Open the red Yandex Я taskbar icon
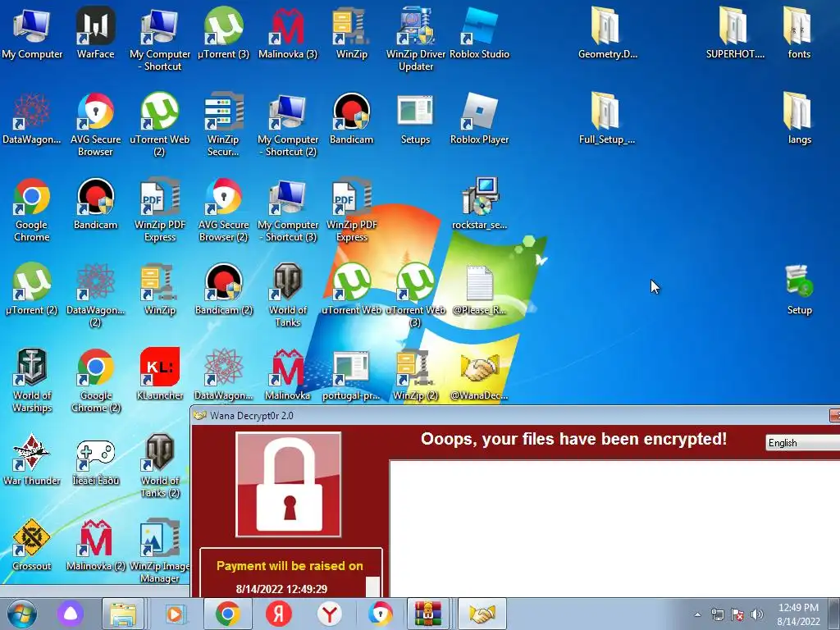The width and height of the screenshot is (840, 630). 279,614
